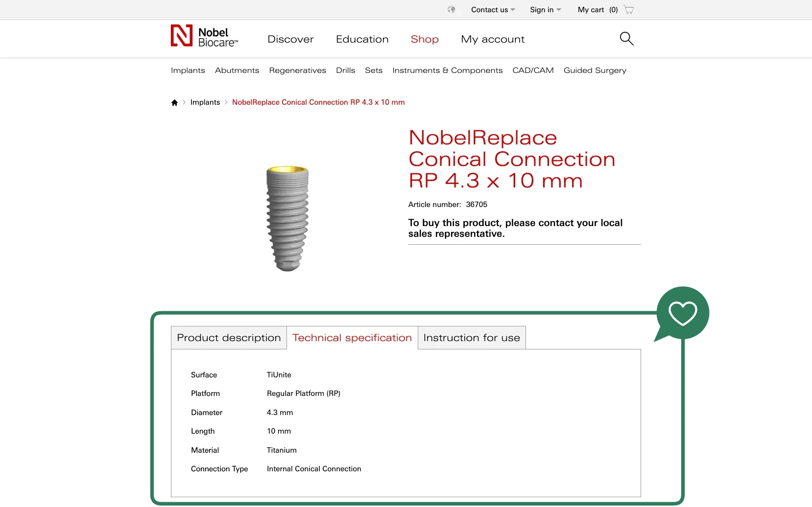Click the Surface label

point(204,375)
